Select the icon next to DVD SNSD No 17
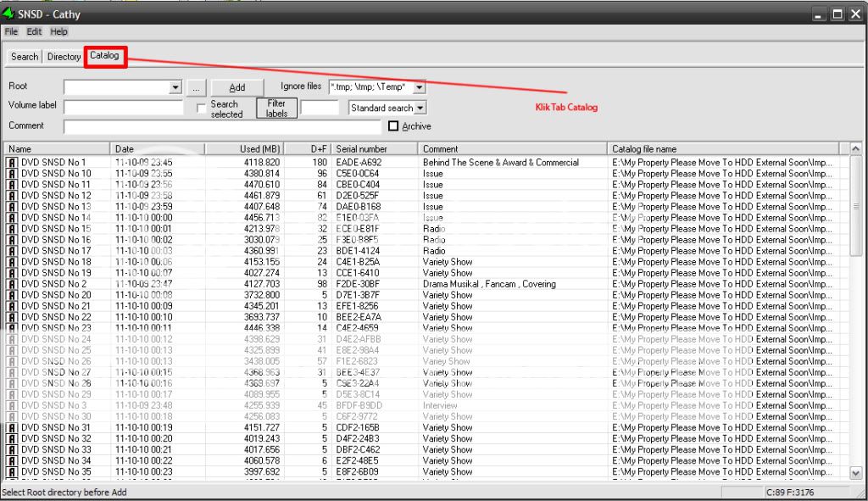868x501 pixels. [12, 251]
